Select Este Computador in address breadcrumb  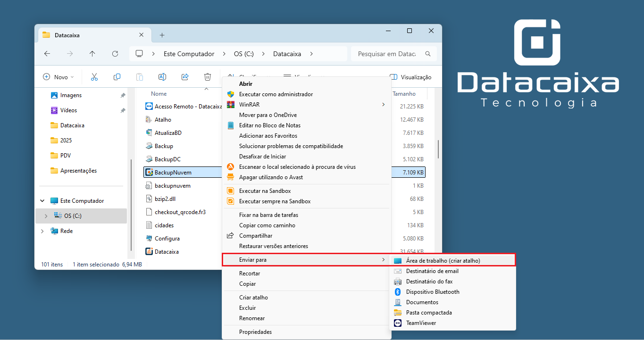(x=189, y=54)
